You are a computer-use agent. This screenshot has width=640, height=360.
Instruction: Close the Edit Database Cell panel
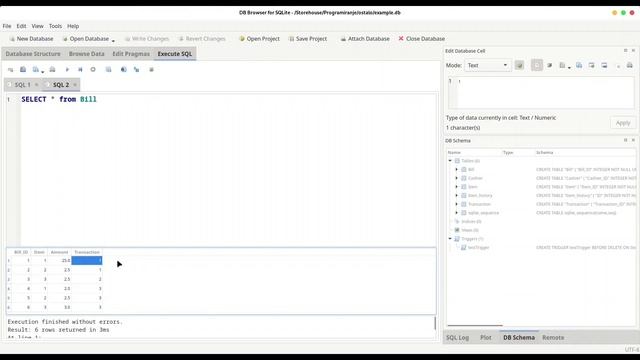(x=633, y=51)
